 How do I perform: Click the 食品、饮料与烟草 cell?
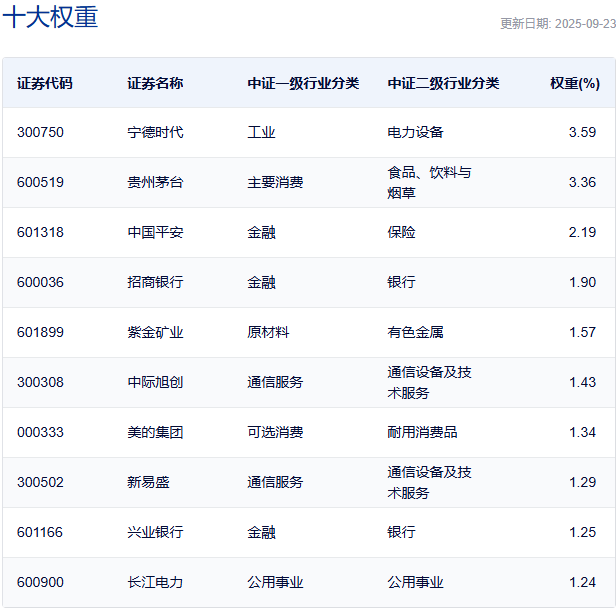[429, 183]
